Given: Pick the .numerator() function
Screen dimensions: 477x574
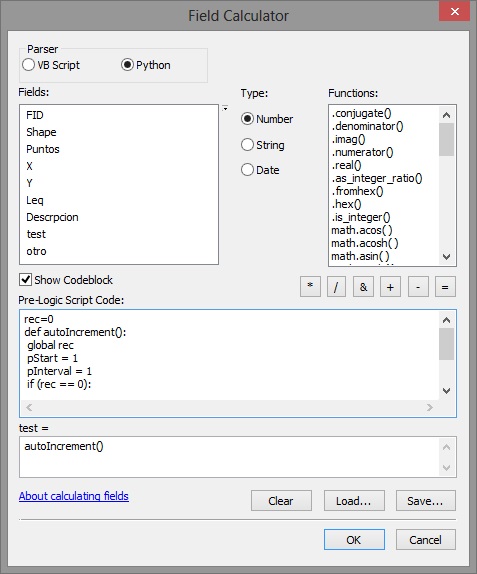Looking at the screenshot, I should click(362, 152).
